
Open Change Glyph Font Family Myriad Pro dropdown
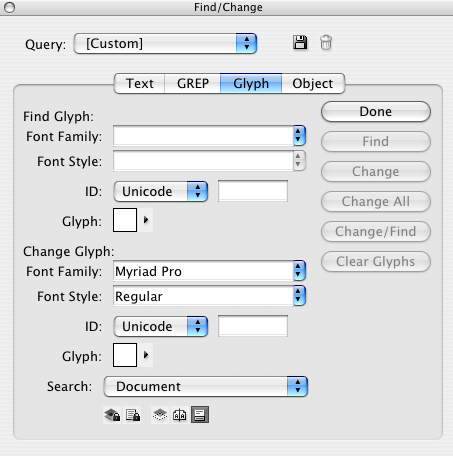pos(209,271)
